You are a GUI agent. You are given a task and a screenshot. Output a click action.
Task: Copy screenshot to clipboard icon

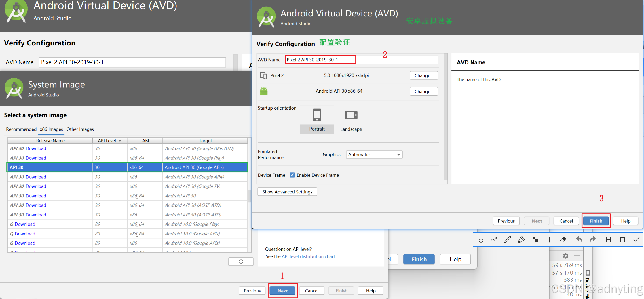pyautogui.click(x=622, y=239)
